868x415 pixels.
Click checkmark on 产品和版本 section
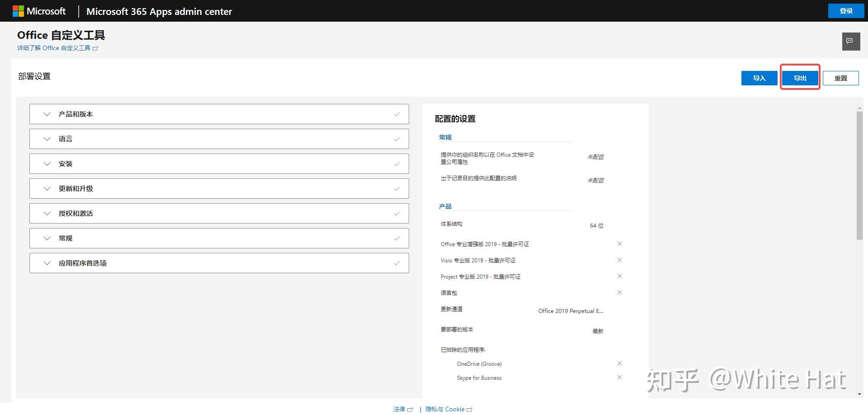(x=396, y=114)
